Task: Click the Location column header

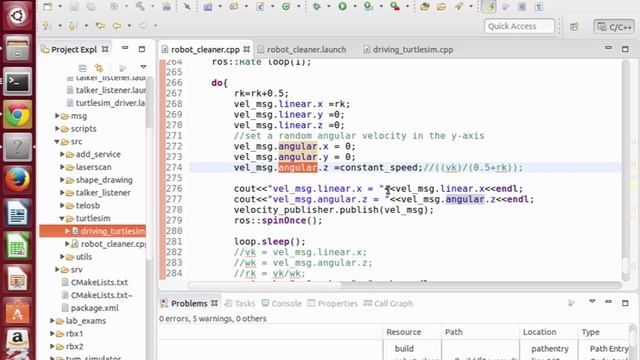Action: [549, 332]
